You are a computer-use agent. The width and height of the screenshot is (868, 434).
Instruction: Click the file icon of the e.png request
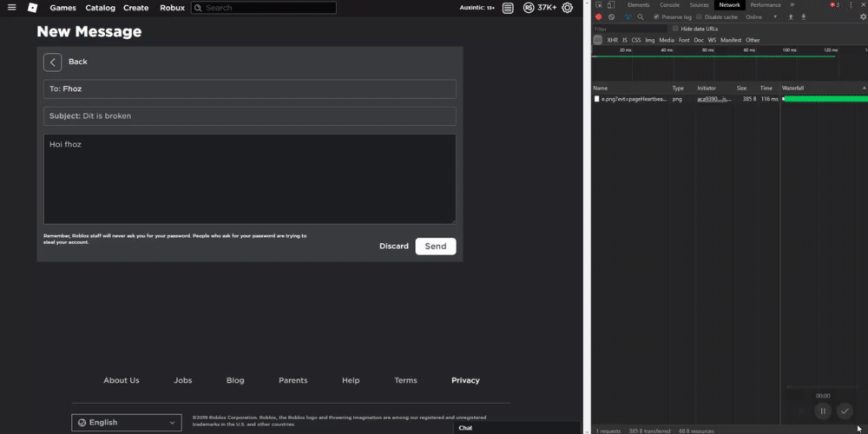tap(597, 99)
